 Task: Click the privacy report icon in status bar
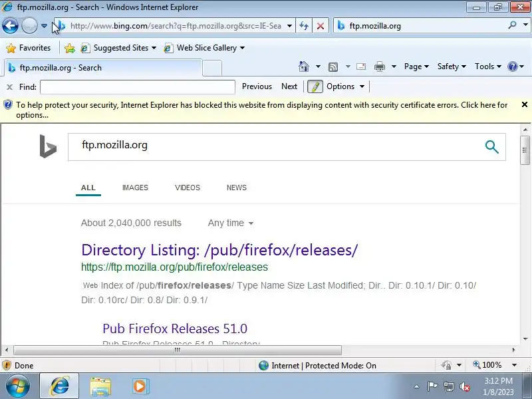(446, 365)
